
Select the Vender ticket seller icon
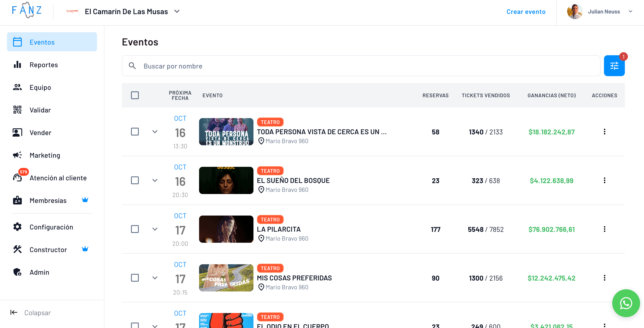coord(17,132)
